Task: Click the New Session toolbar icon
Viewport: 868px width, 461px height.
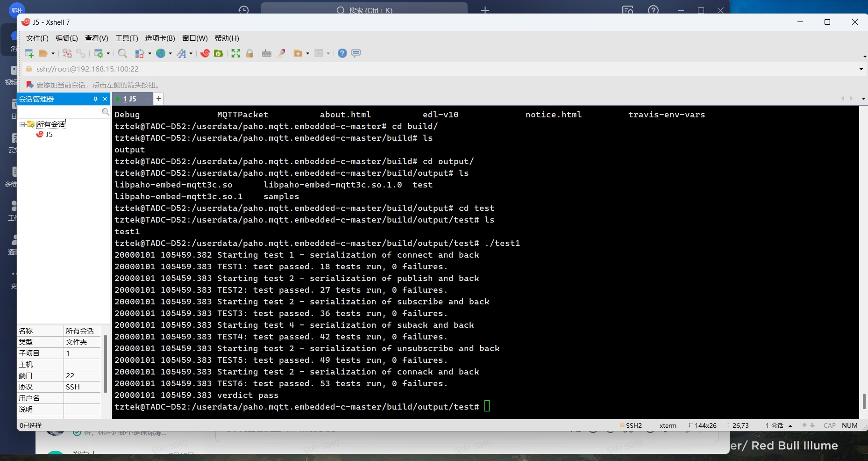Action: pyautogui.click(x=29, y=53)
